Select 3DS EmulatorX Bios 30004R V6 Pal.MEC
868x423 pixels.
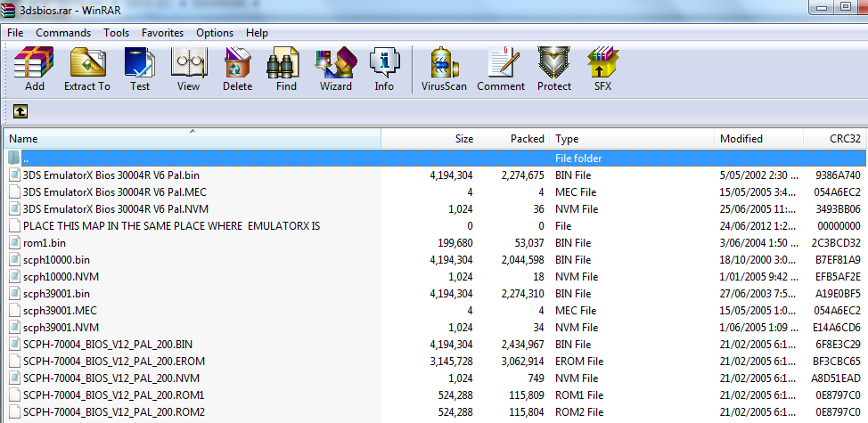click(115, 192)
